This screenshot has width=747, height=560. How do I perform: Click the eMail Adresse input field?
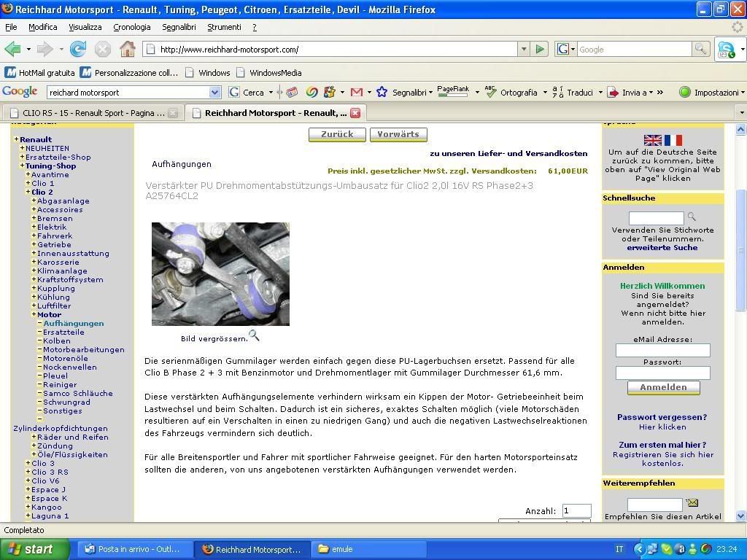click(662, 351)
